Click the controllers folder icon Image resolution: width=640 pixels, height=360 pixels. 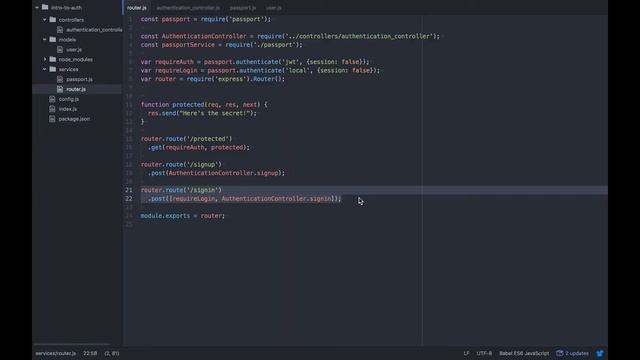tap(53, 20)
